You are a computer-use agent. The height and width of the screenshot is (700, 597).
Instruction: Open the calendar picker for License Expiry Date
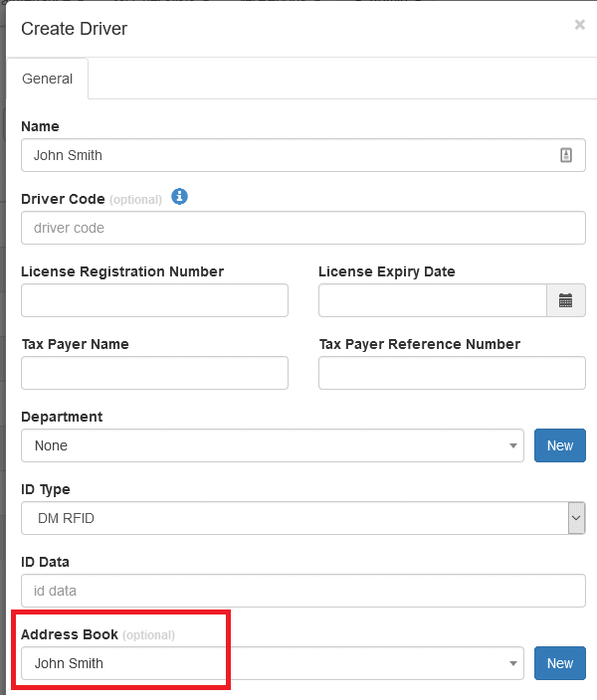(565, 300)
